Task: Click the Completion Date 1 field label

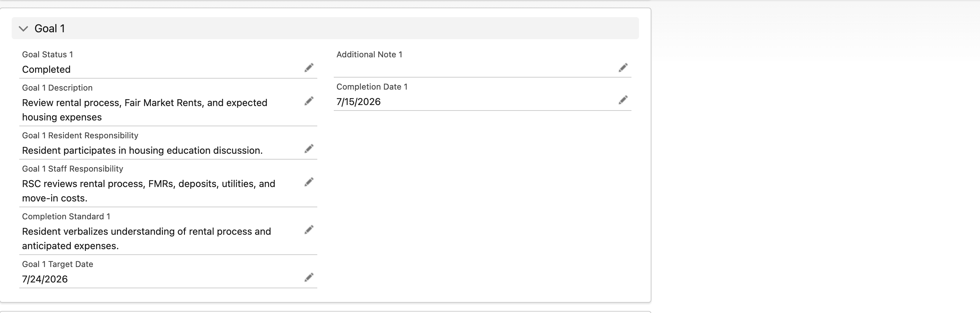Action: click(x=372, y=86)
